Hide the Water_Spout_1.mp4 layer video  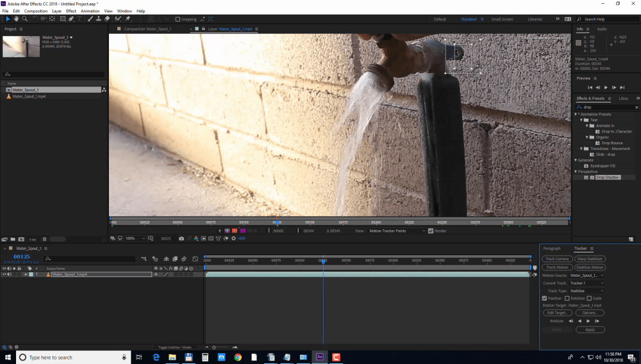click(4, 274)
